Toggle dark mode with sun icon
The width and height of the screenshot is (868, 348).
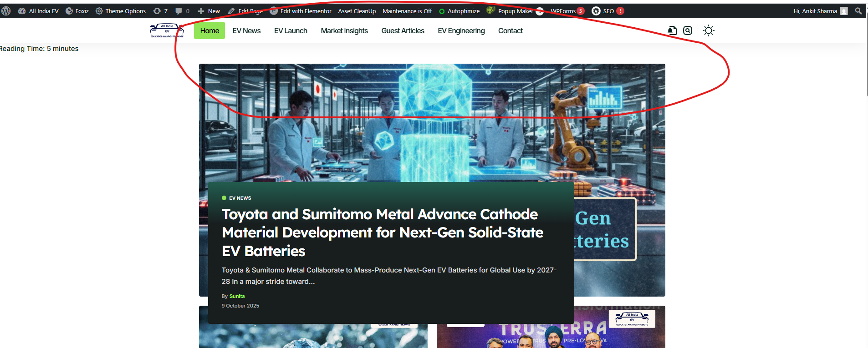pyautogui.click(x=708, y=30)
